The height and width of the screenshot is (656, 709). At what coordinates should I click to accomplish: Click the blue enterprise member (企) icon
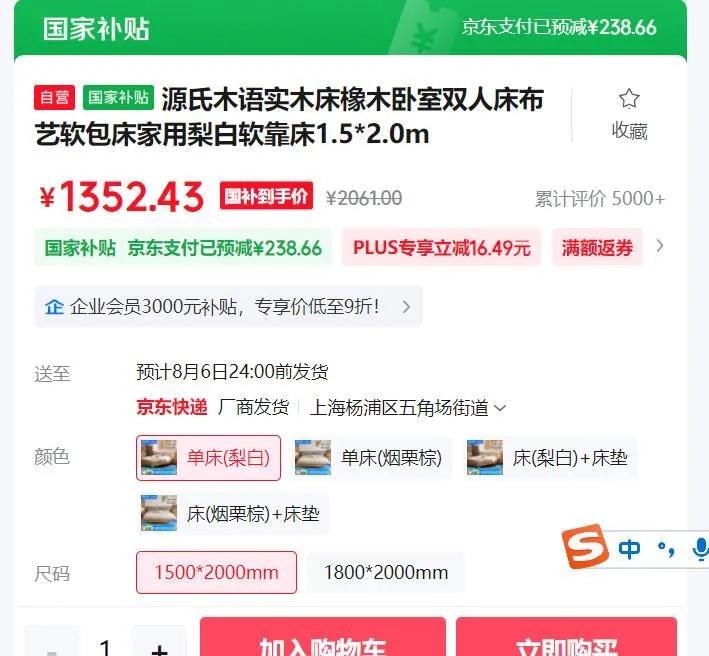[54, 307]
